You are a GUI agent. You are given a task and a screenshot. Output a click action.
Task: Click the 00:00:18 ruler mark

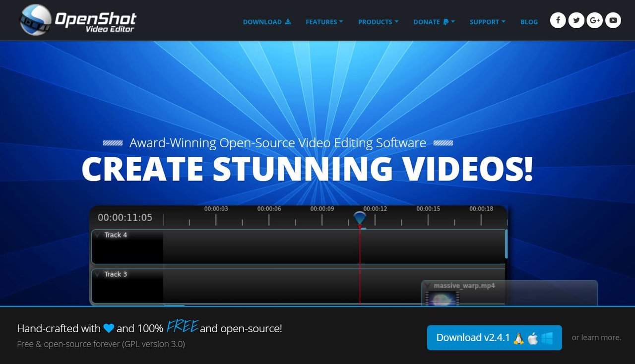[481, 209]
